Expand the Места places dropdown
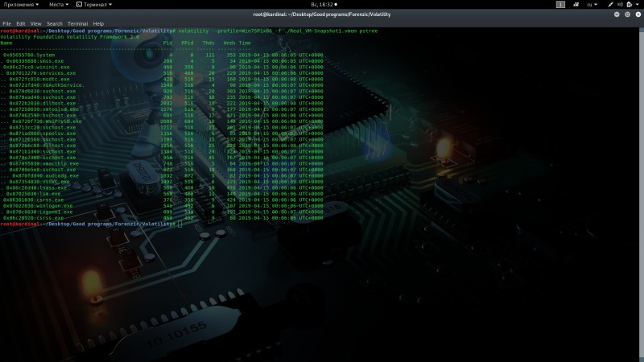 coord(59,5)
